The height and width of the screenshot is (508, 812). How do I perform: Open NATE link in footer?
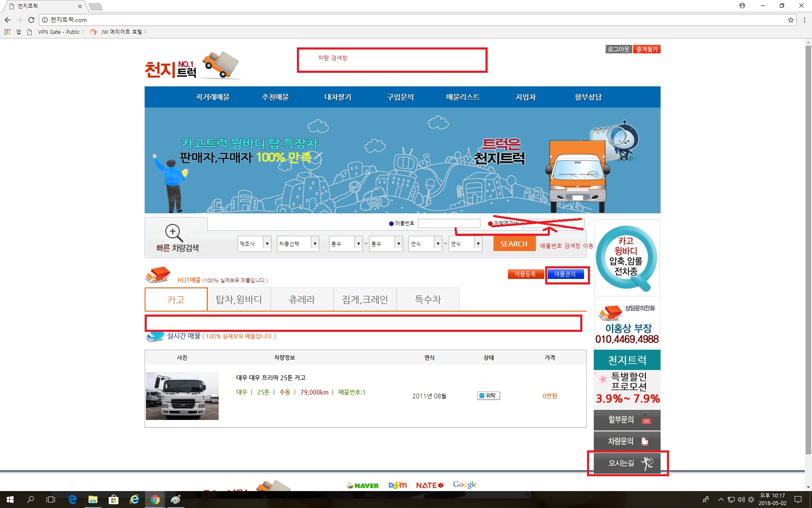point(429,486)
